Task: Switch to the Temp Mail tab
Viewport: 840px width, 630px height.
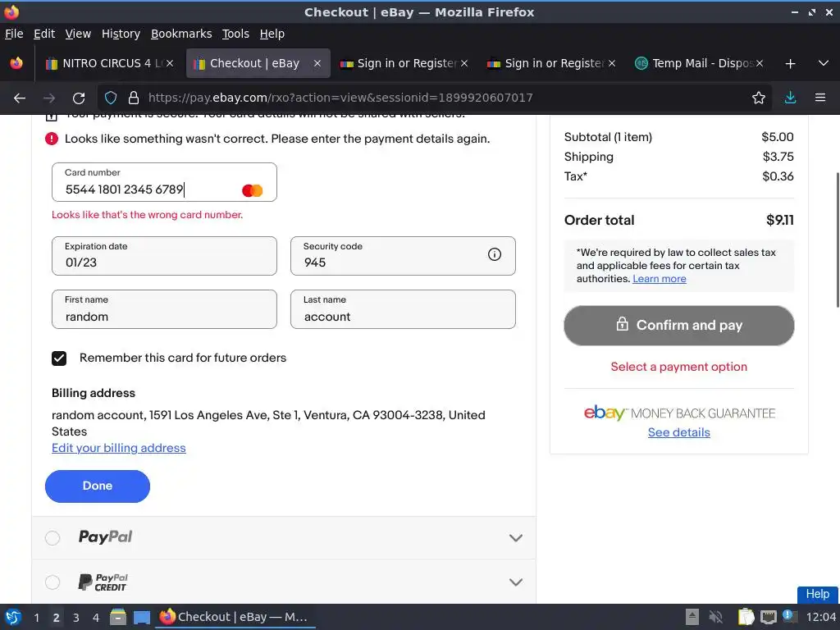Action: [x=699, y=63]
